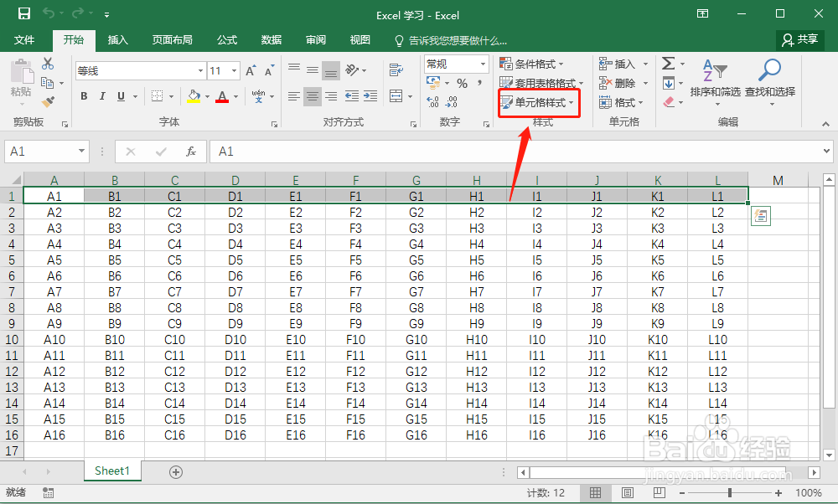Insert function using the fx icon
838x504 pixels.
point(191,152)
